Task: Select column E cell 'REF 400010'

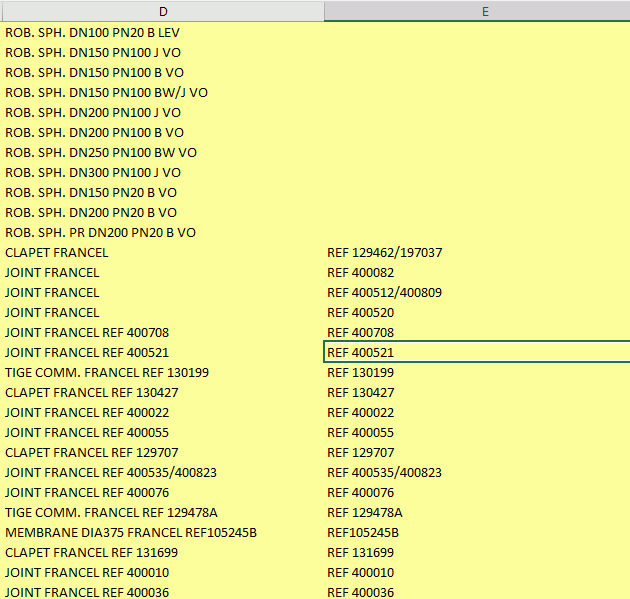Action: [477, 573]
